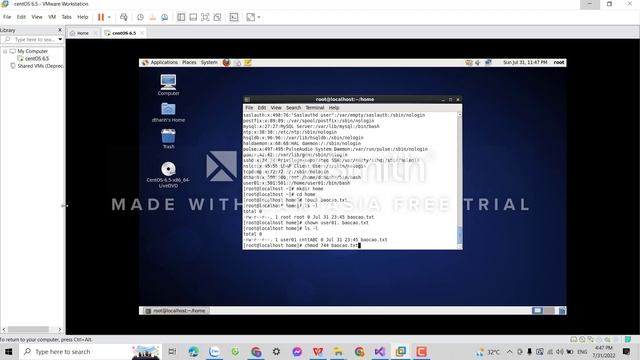This screenshot has height=360, width=640.
Task: Open Task View on the Windows taskbar
Action: [172, 351]
